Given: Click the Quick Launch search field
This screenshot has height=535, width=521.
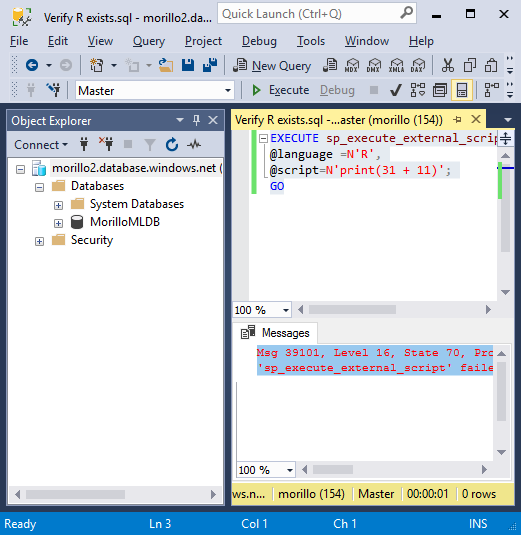Looking at the screenshot, I should (x=317, y=14).
